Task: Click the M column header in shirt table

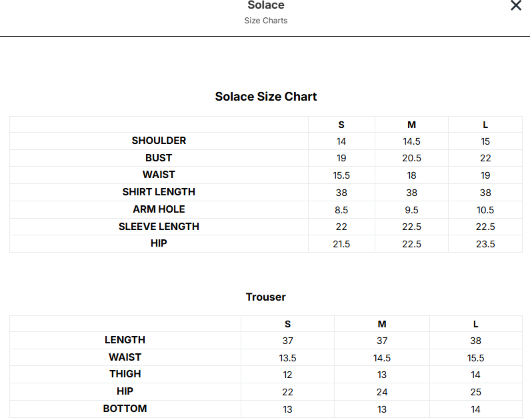Action: tap(411, 125)
